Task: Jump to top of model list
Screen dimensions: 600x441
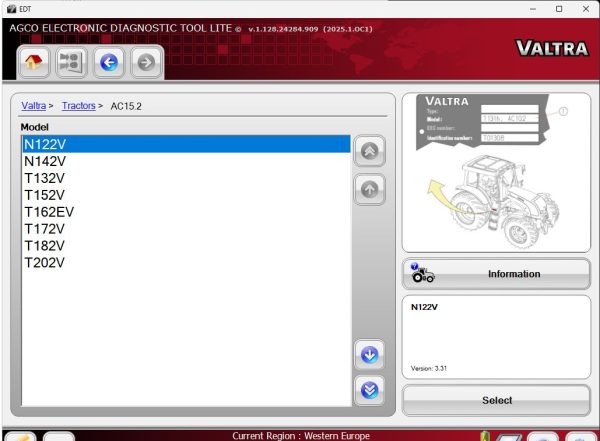Action: point(369,151)
